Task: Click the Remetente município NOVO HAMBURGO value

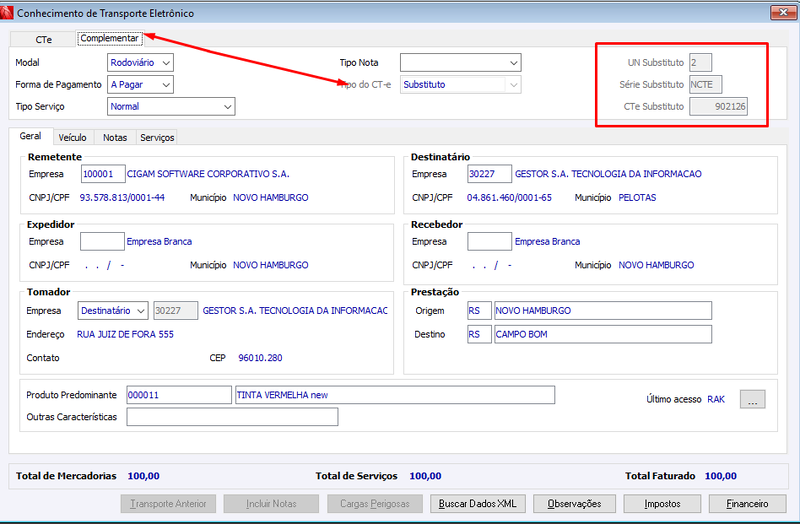Action: click(x=270, y=197)
